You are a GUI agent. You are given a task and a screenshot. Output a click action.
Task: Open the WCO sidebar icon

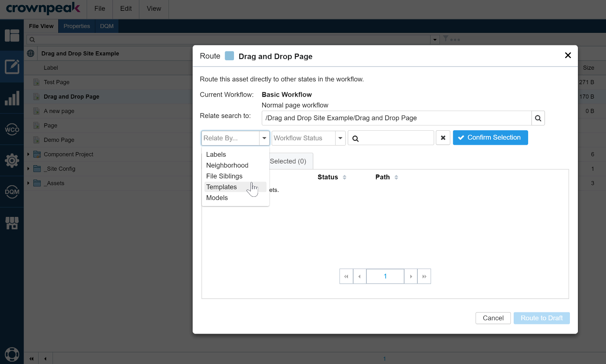(12, 129)
